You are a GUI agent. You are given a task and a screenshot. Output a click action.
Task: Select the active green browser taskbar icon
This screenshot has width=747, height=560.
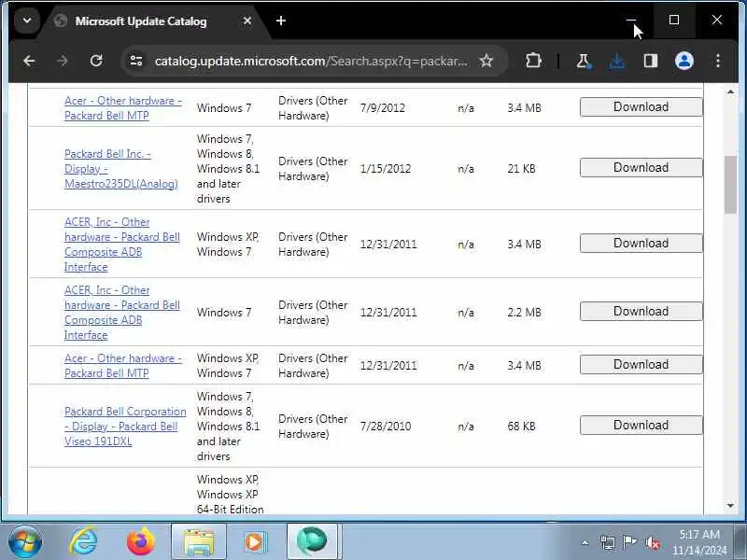(312, 542)
